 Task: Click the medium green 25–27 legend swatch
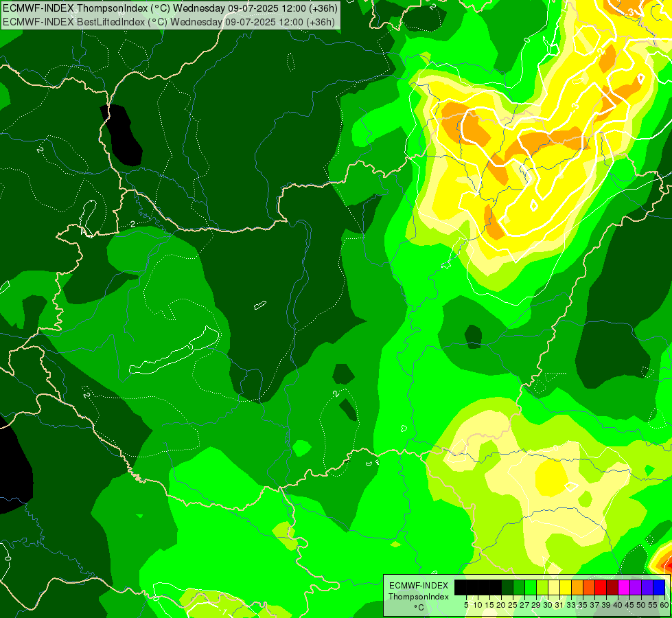518,588
